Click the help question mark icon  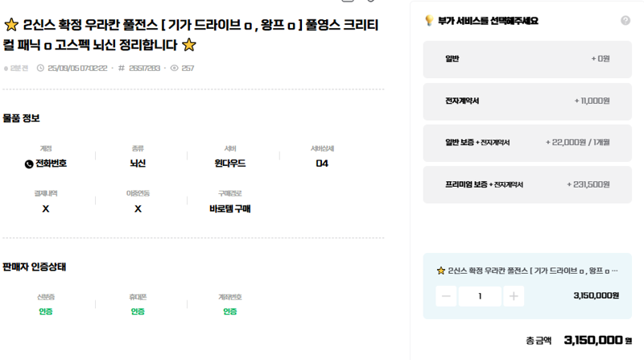(x=625, y=21)
